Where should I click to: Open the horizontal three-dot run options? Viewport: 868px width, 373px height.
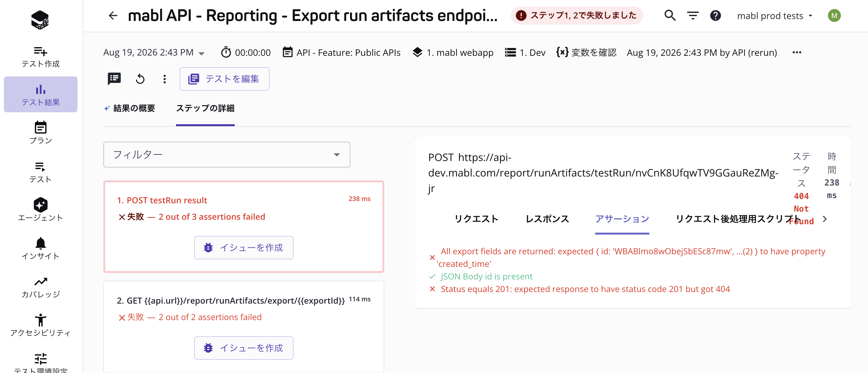pyautogui.click(x=797, y=53)
